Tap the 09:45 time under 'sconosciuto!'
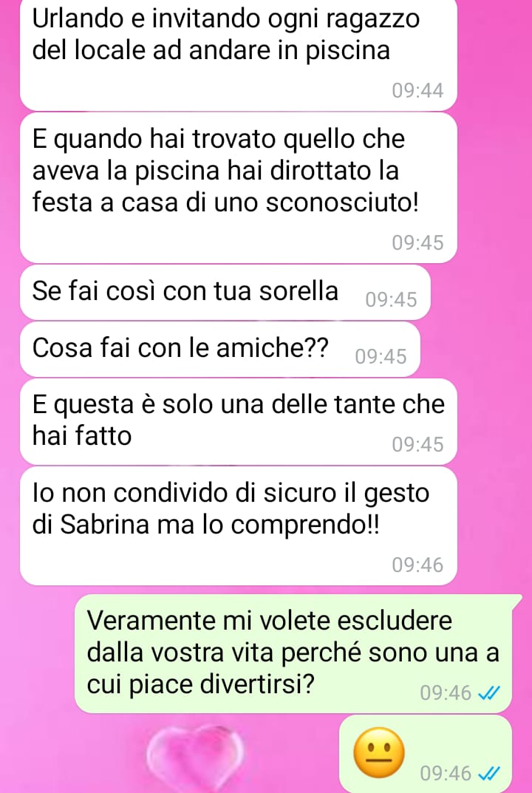 pos(417,243)
